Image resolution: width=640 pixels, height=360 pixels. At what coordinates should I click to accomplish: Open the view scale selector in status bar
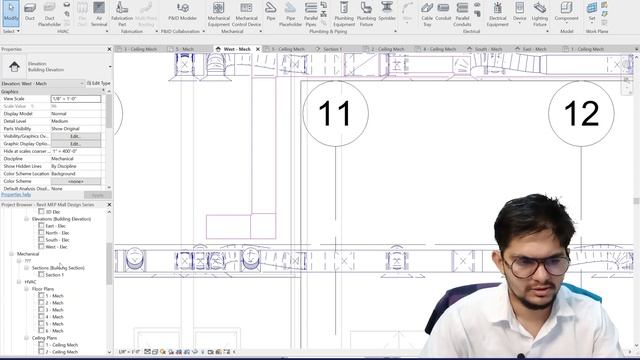[129, 352]
